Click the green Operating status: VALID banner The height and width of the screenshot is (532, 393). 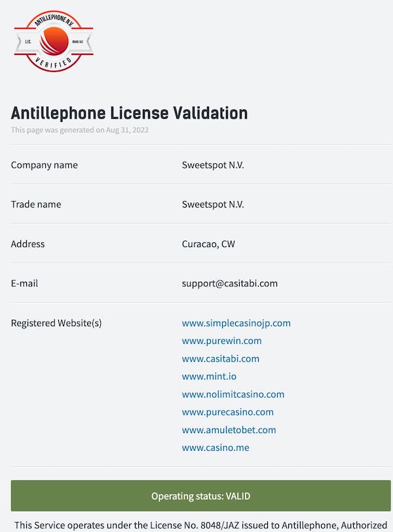tap(200, 496)
